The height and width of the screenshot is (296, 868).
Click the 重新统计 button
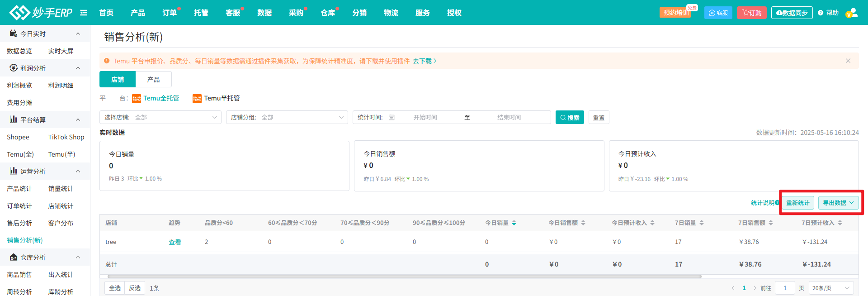coord(798,203)
